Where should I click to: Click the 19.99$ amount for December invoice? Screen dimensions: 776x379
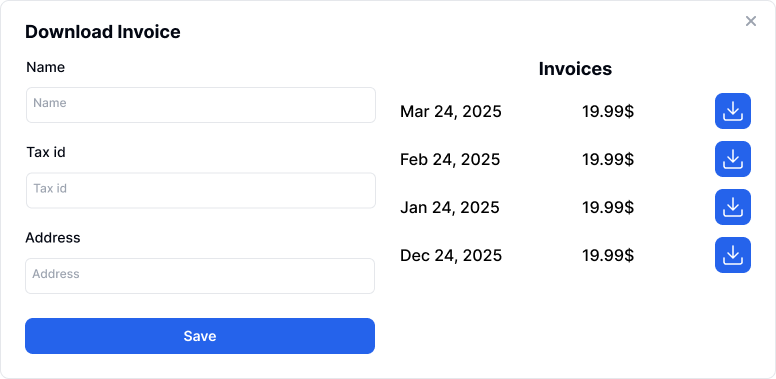(608, 256)
